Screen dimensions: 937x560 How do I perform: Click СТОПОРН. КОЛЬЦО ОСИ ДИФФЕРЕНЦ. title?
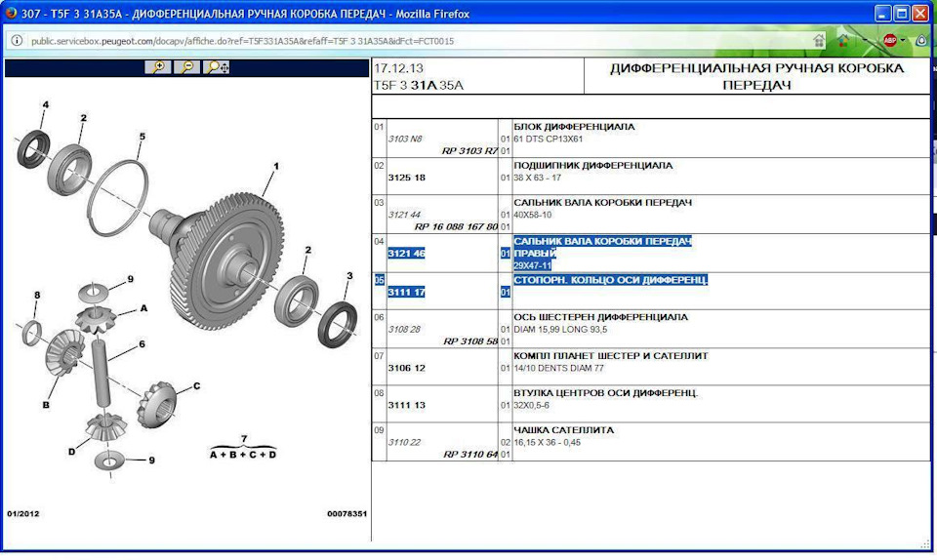pyautogui.click(x=611, y=279)
